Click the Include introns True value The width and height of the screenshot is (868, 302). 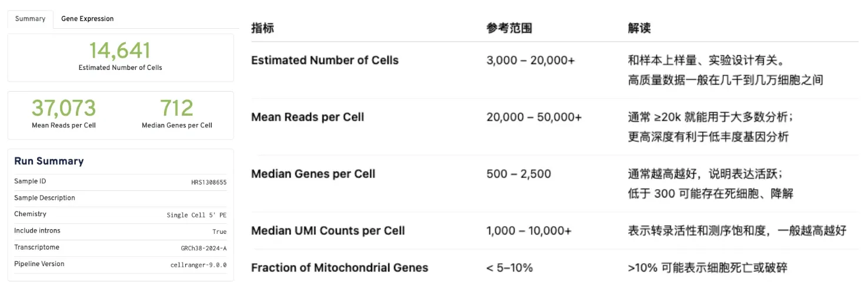[x=219, y=231]
